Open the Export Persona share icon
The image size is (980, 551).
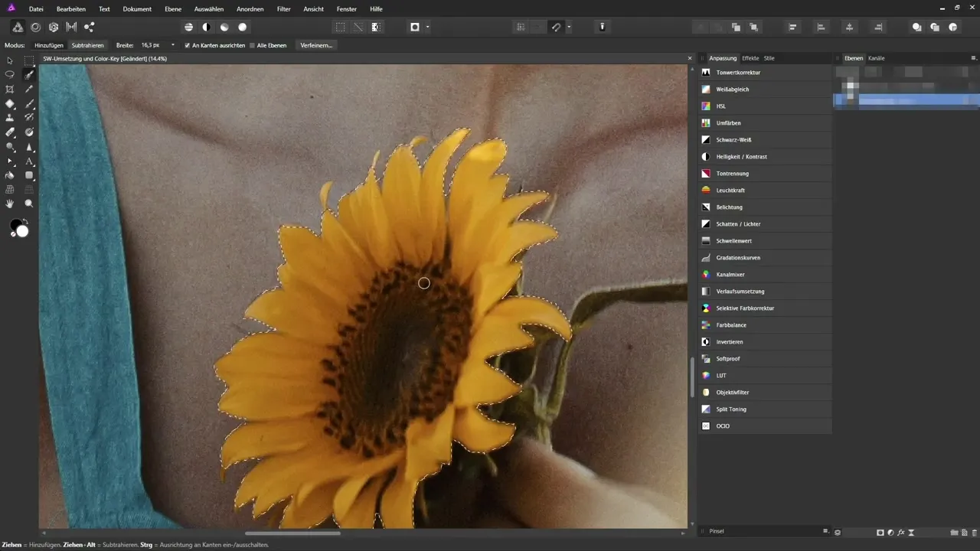(x=90, y=27)
